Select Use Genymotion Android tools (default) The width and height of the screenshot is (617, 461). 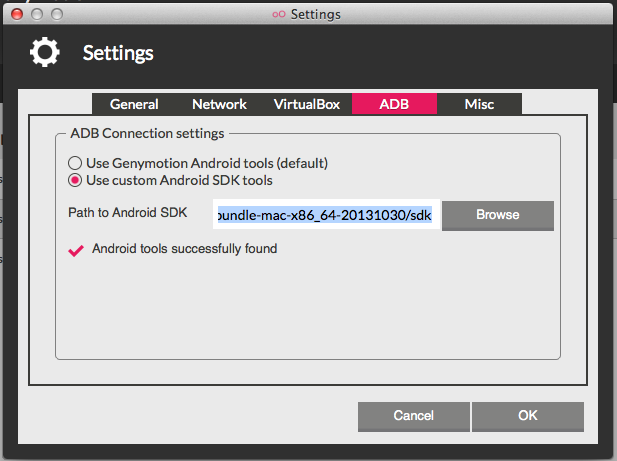coord(198,163)
